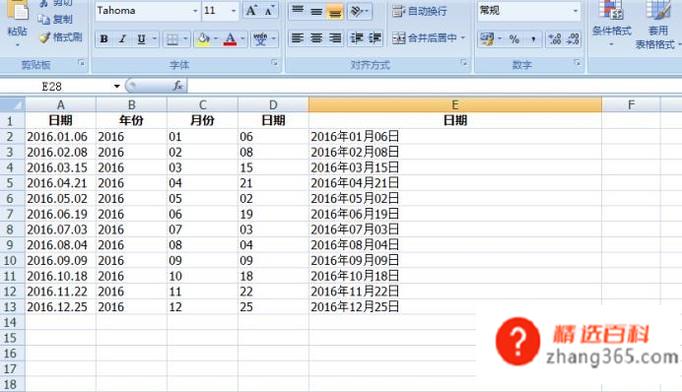Open text orientation options
682x392 pixels.
point(359,11)
